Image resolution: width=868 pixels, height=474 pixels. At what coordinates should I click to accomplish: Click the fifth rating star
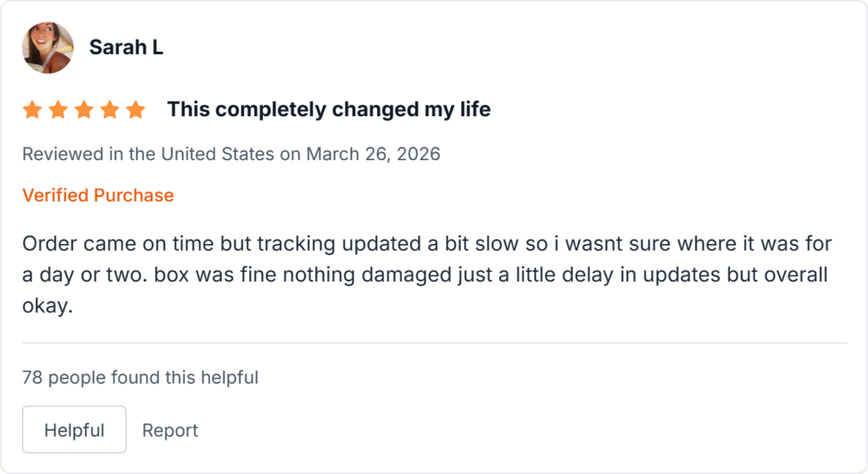pos(136,110)
